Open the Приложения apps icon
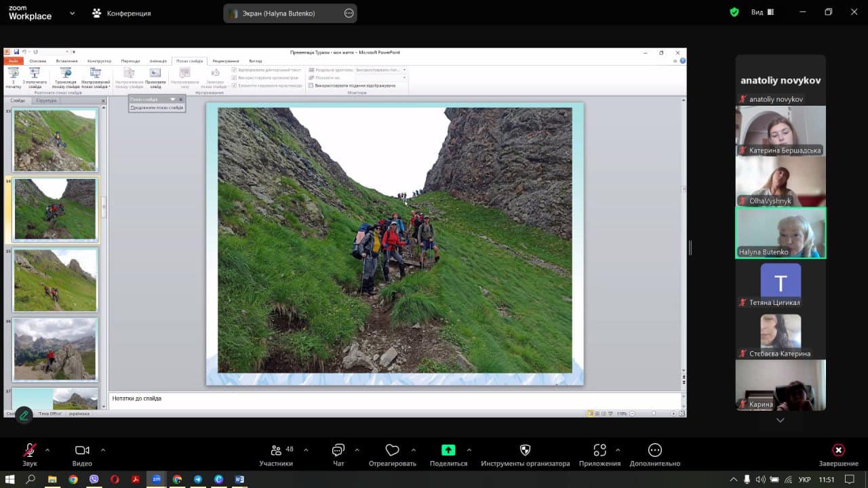 pyautogui.click(x=599, y=450)
